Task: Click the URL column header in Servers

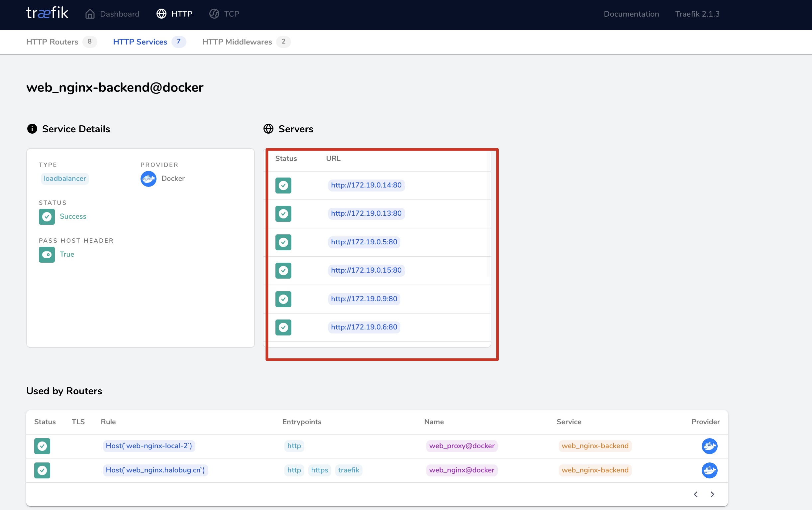Action: pos(333,159)
